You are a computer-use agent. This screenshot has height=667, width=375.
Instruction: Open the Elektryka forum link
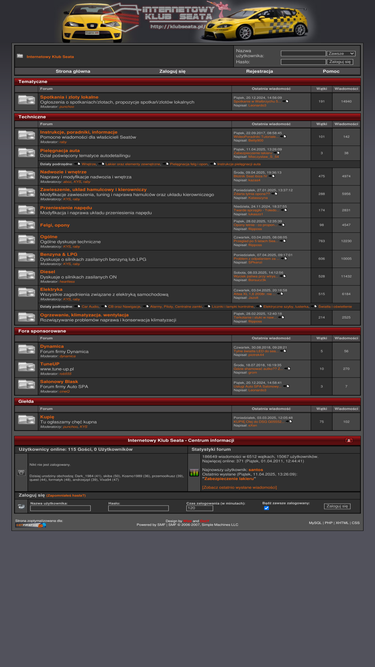click(x=51, y=289)
